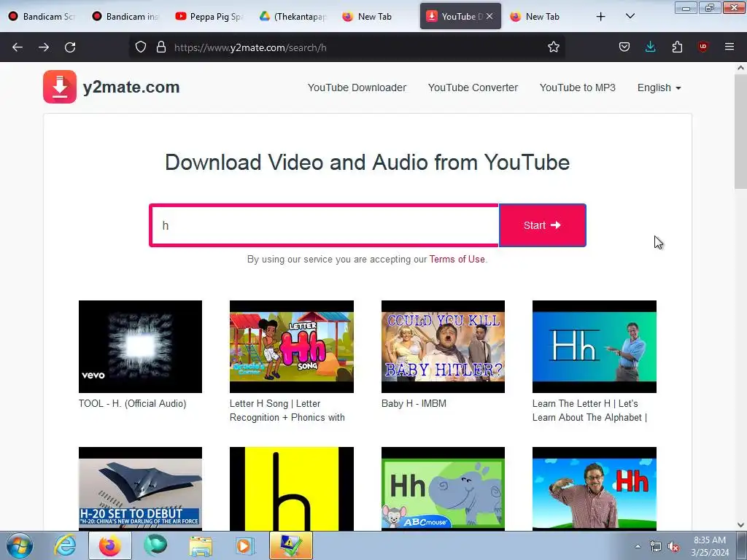This screenshot has width=747, height=560.
Task: Open the TOOL - H. vevo thumbnail
Action: (140, 346)
